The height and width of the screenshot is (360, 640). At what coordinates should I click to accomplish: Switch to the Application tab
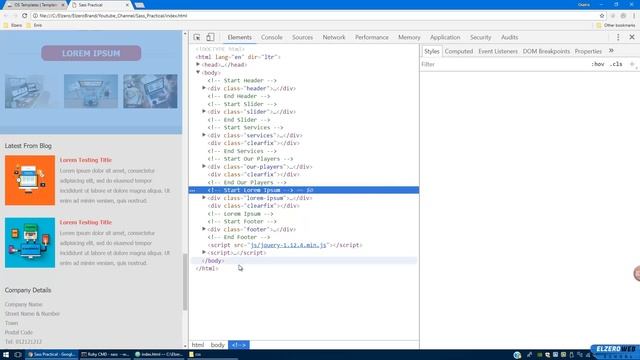445,37
